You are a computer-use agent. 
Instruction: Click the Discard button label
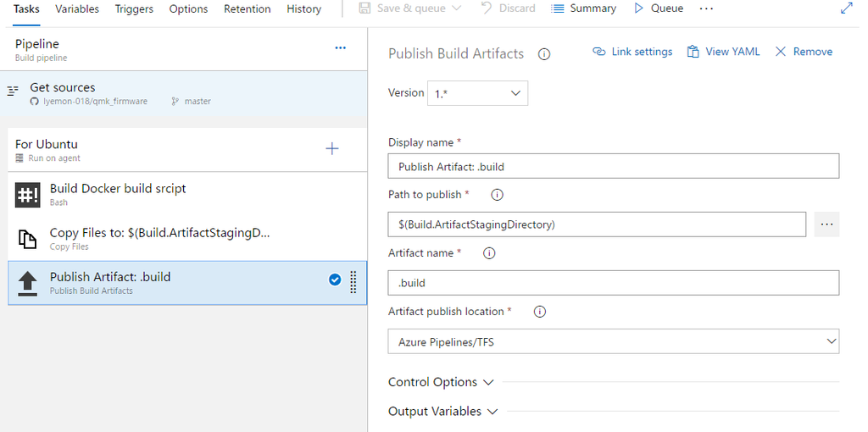(x=517, y=8)
